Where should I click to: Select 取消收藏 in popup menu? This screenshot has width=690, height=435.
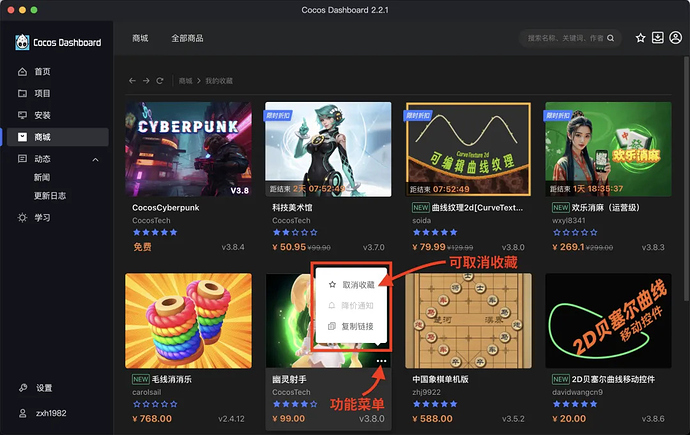(x=351, y=285)
